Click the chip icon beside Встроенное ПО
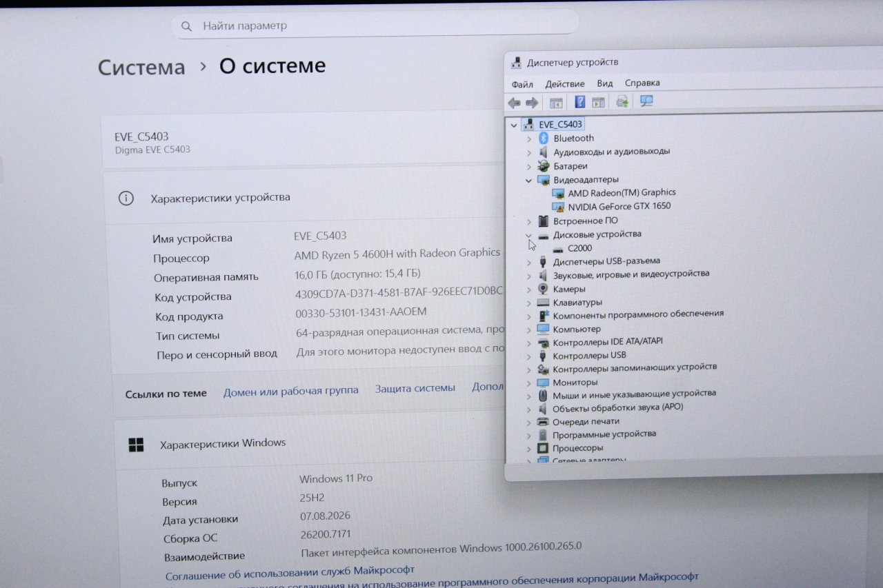This screenshot has width=883, height=588. [543, 221]
